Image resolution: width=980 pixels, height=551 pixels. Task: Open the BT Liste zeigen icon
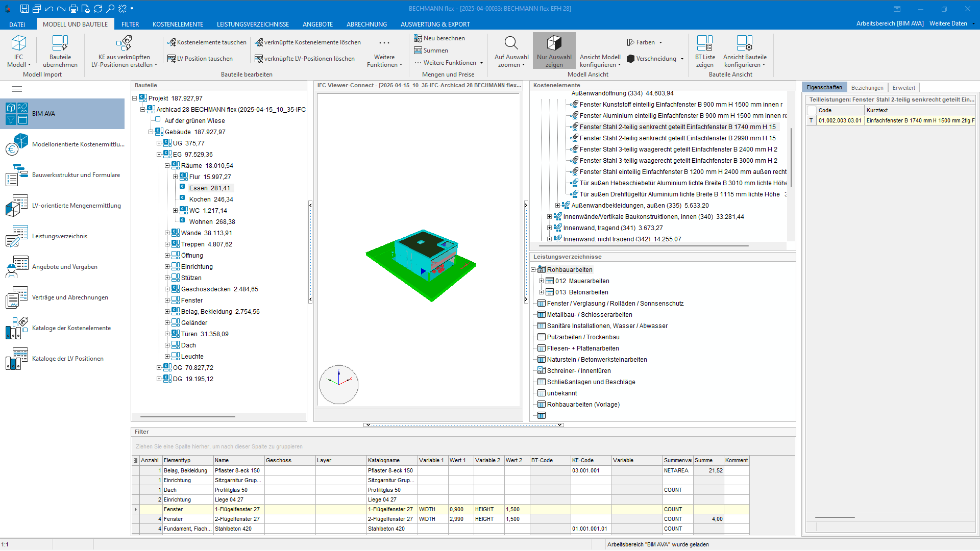point(704,43)
